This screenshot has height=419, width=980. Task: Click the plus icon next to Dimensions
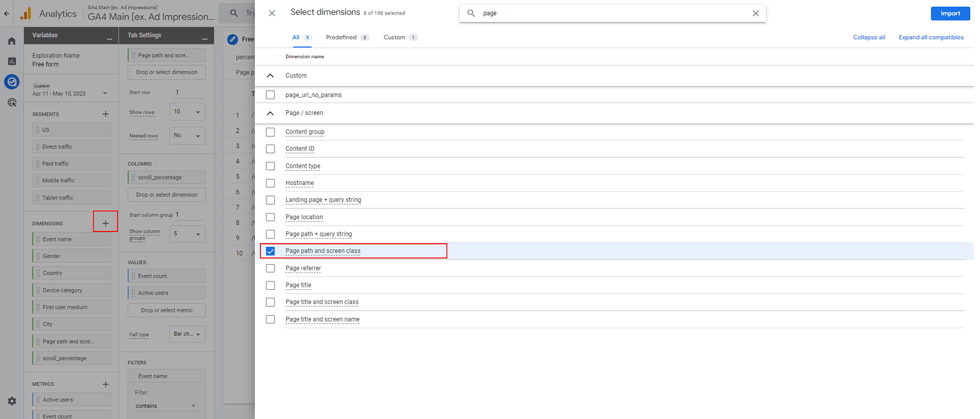coord(105,224)
